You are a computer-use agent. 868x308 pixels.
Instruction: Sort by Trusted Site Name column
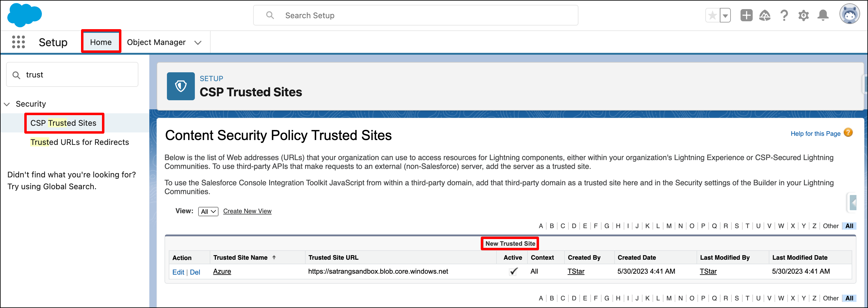240,257
